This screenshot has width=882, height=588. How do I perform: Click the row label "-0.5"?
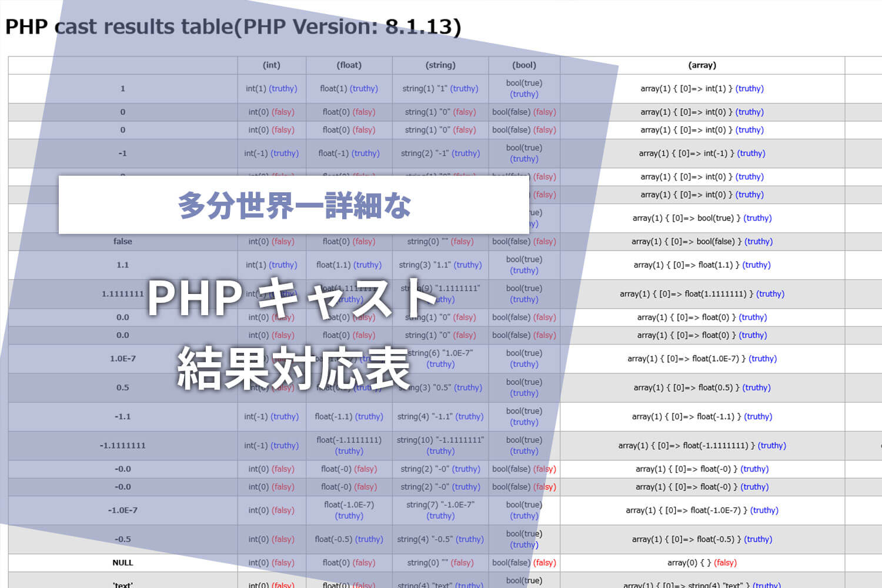pos(123,539)
